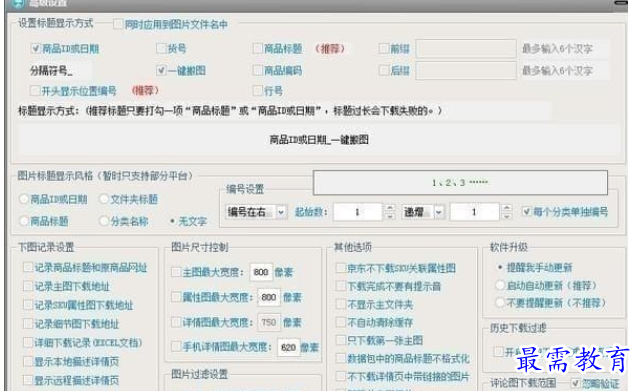638x391 pixels.
Task: Tick 京东不下载SKU关联属性图
Action: coord(341,268)
